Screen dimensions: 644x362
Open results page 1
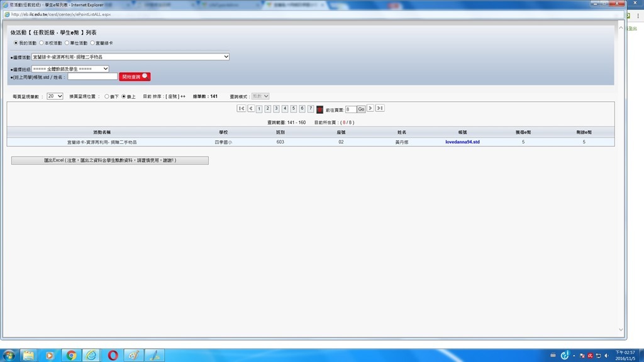click(259, 109)
